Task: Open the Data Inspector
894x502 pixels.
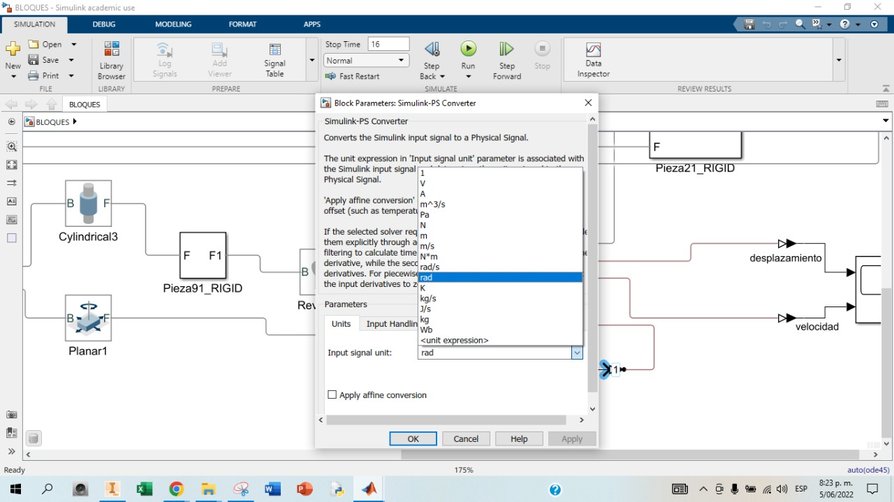Action: [593, 60]
